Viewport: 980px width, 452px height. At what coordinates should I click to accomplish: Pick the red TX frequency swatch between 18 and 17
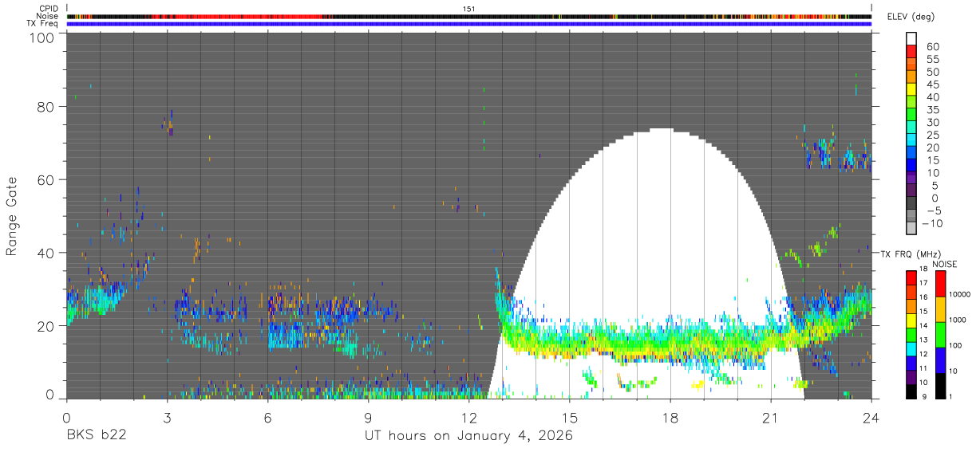tap(911, 277)
